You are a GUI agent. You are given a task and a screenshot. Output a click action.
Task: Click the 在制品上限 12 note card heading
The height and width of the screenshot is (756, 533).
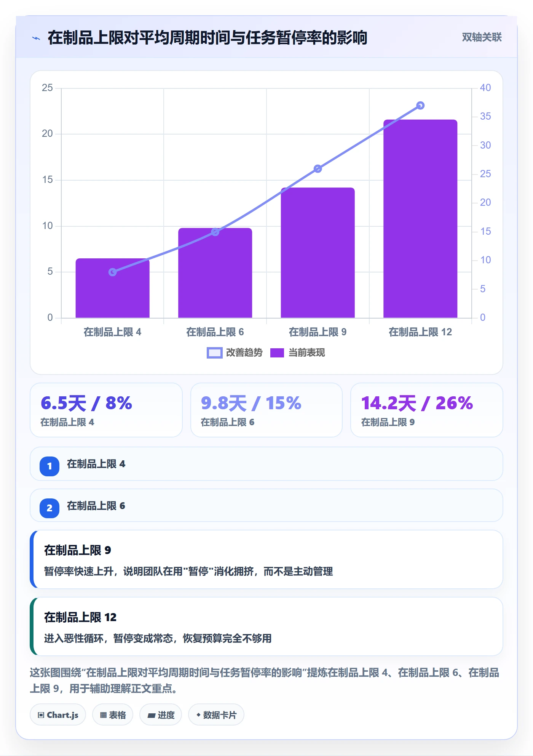80,617
